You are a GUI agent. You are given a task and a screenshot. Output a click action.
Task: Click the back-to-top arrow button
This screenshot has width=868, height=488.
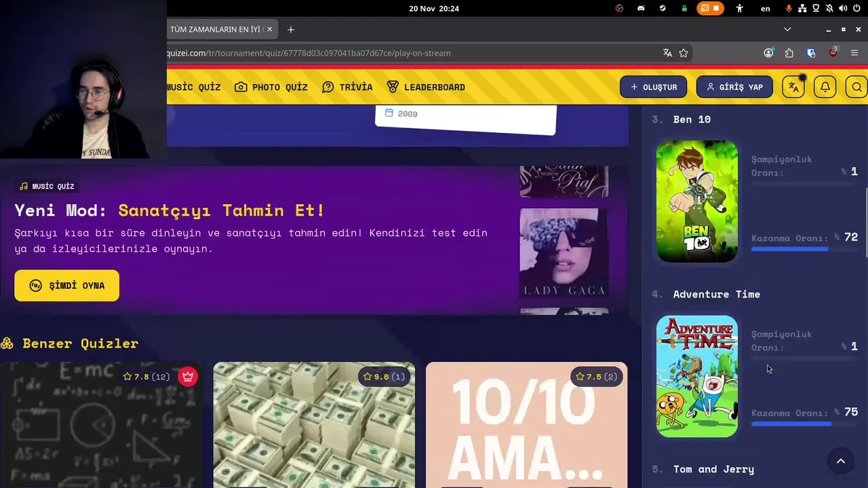click(841, 462)
